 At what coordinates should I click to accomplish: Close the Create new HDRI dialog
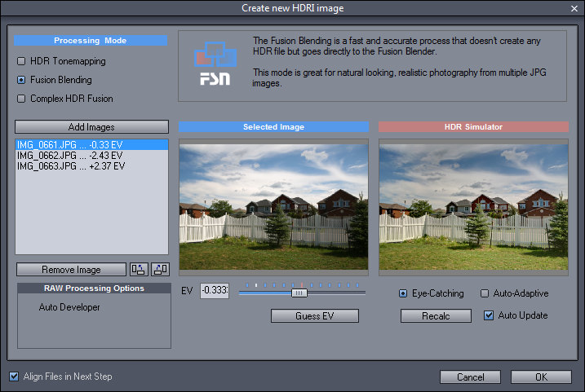574,8
